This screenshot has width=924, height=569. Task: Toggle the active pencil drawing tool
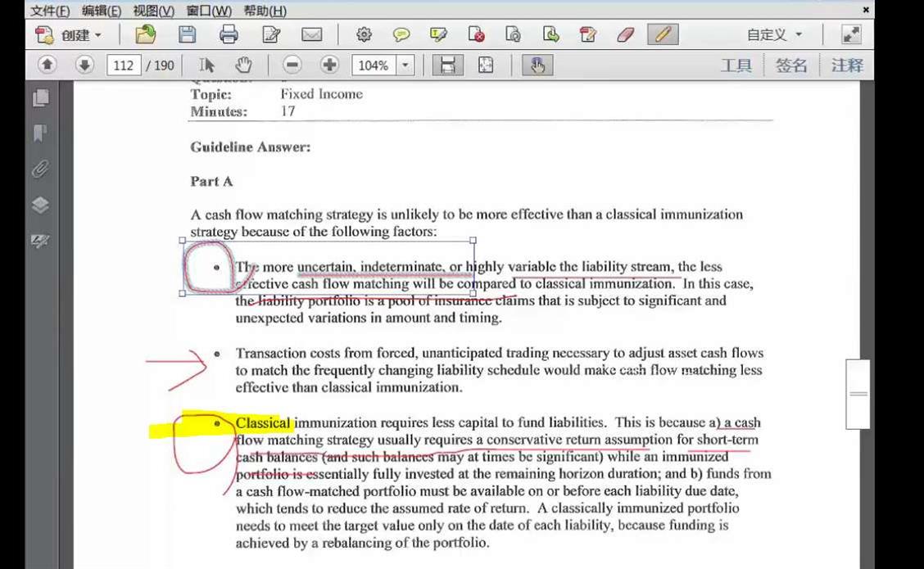point(663,34)
